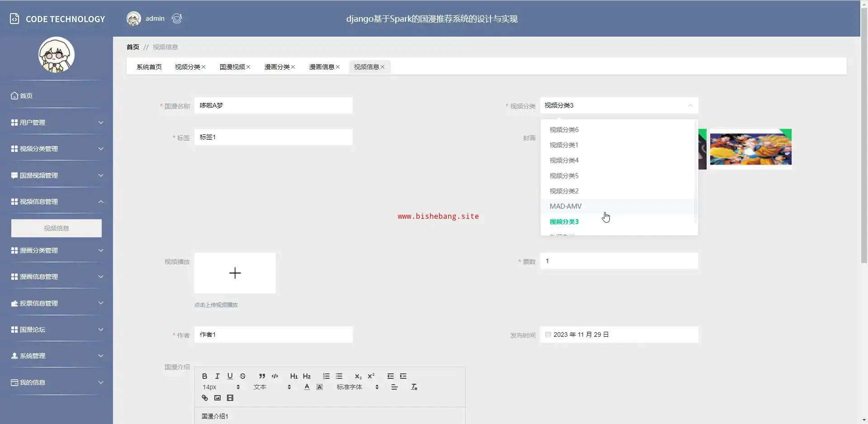Insert an image into the editor

[x=217, y=398]
